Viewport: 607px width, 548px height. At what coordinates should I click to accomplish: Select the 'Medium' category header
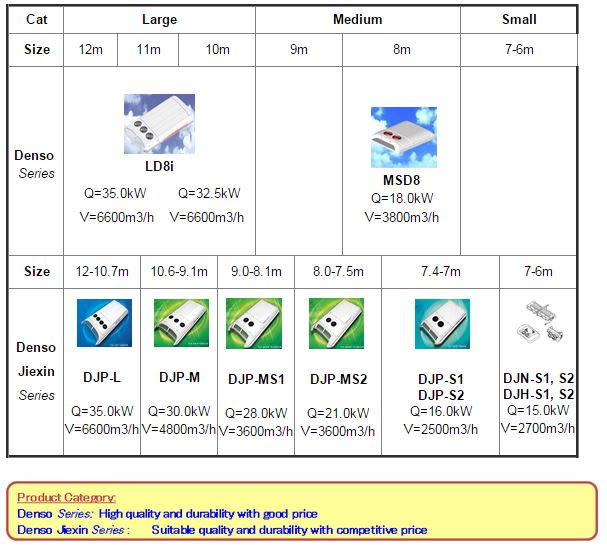click(x=357, y=19)
